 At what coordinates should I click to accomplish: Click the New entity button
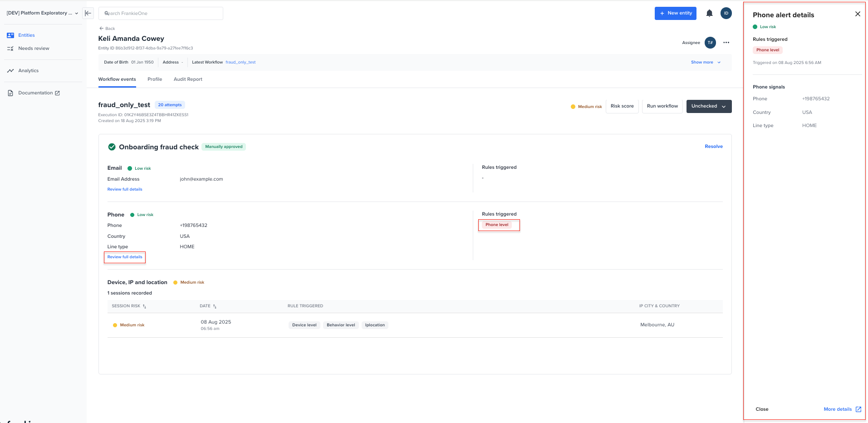tap(675, 14)
